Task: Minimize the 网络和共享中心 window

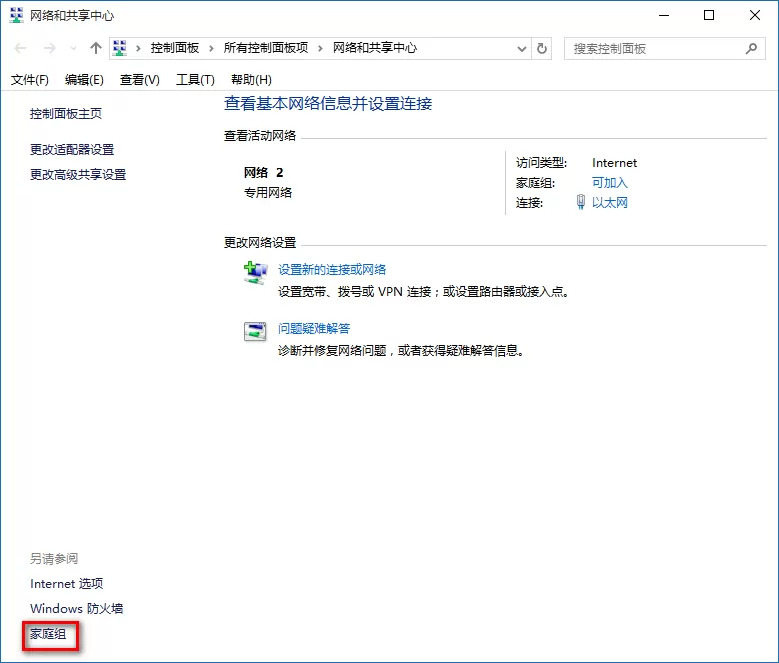Action: (x=664, y=15)
